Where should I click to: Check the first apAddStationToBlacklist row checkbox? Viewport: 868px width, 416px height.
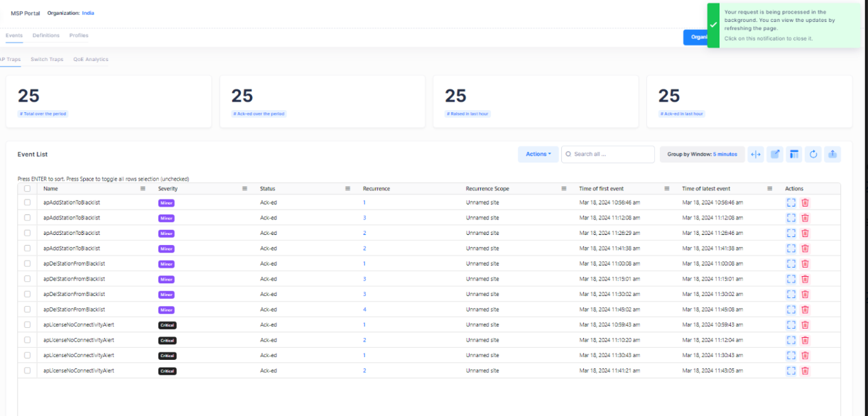click(27, 202)
